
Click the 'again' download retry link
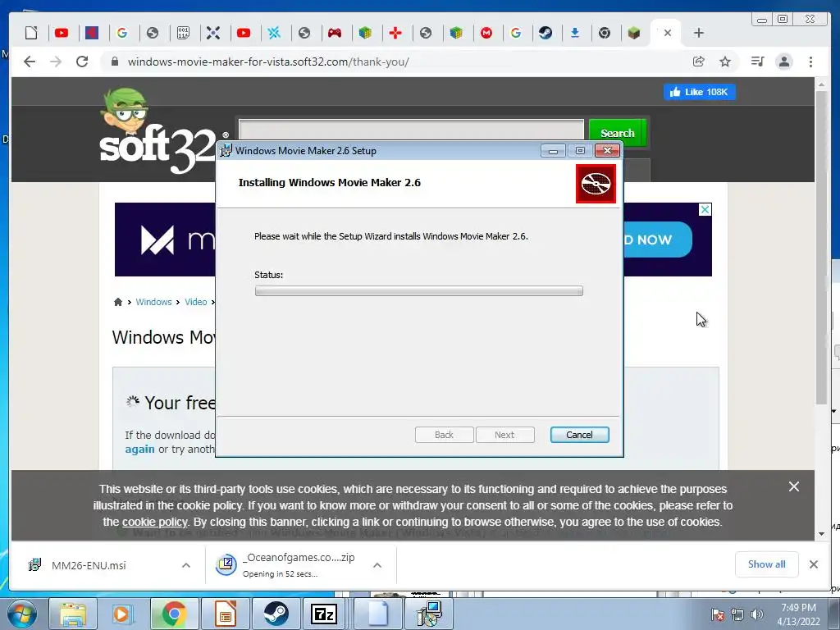pos(139,449)
